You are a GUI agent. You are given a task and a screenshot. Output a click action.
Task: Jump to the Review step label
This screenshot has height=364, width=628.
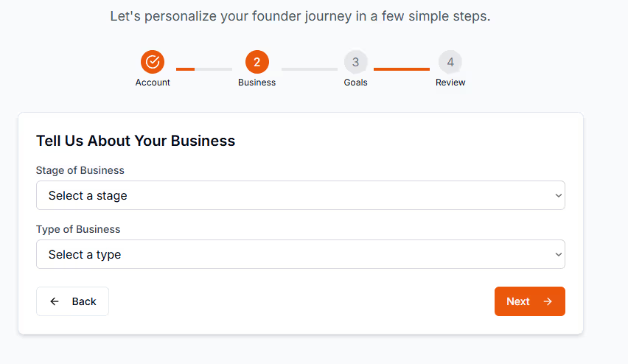click(450, 83)
